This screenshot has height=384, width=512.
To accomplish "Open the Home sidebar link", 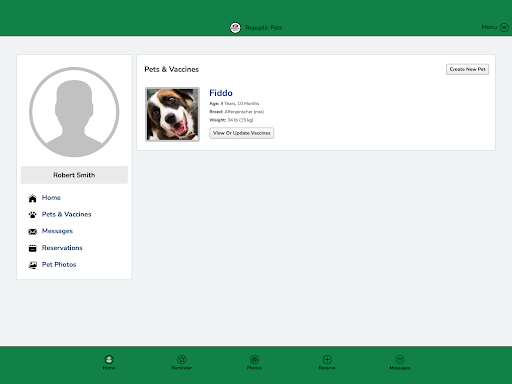I will click(51, 198).
